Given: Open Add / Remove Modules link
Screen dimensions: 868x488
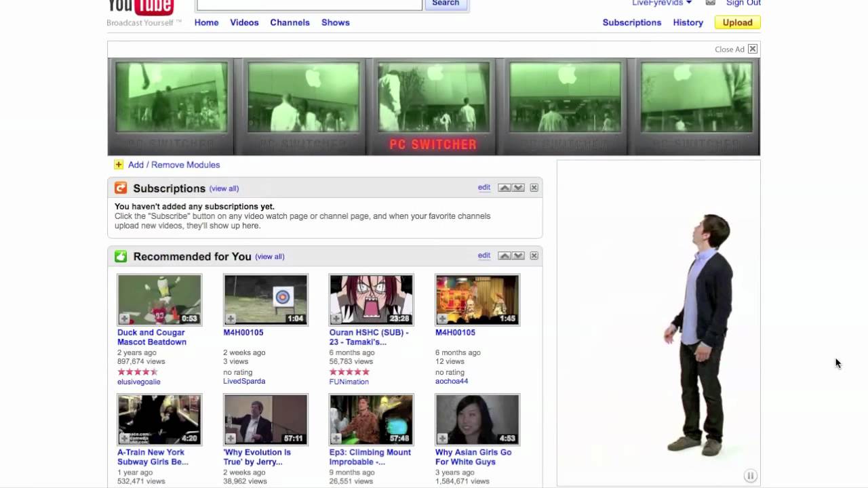Looking at the screenshot, I should pos(174,165).
